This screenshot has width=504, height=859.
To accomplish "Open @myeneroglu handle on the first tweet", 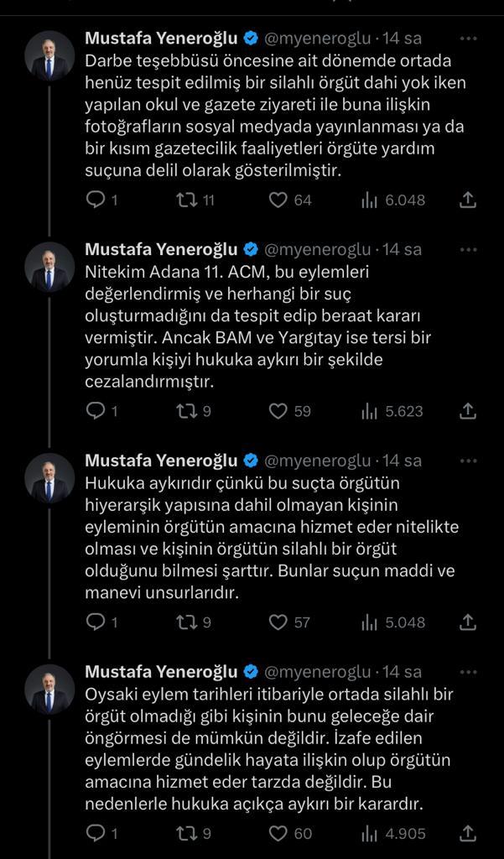I will (318, 39).
